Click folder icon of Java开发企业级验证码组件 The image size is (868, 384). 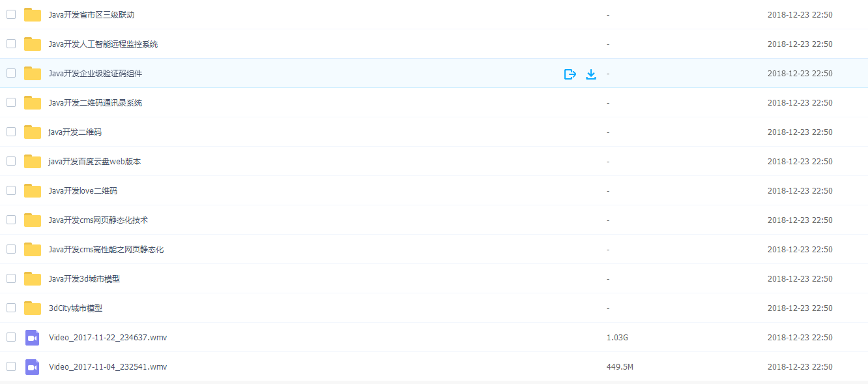[x=33, y=74]
